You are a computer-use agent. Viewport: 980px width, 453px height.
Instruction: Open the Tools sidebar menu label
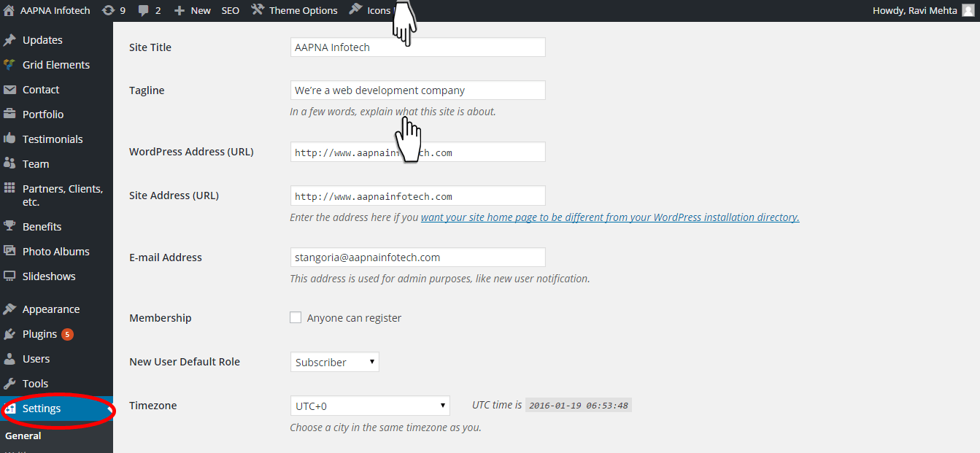35,384
